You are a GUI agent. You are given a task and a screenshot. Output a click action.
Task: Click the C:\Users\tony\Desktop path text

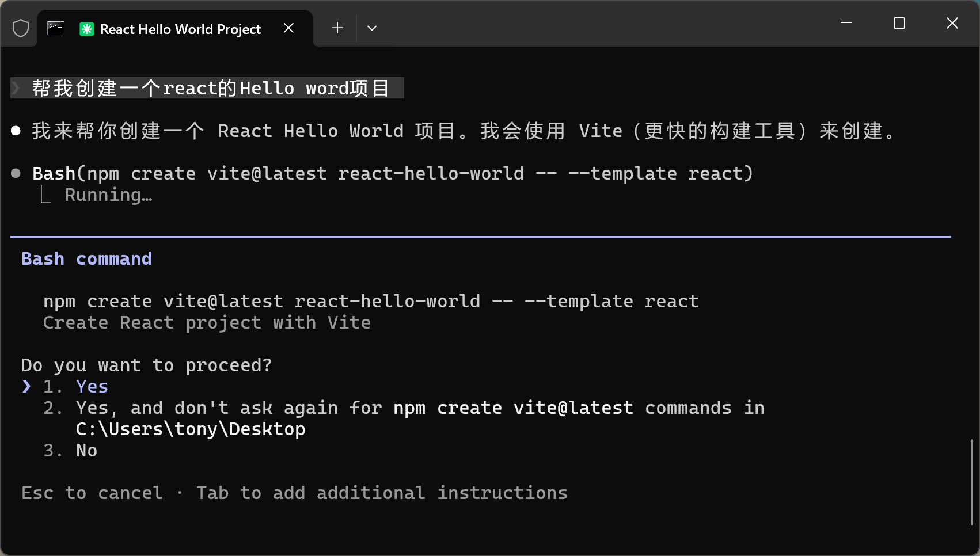pyautogui.click(x=190, y=429)
